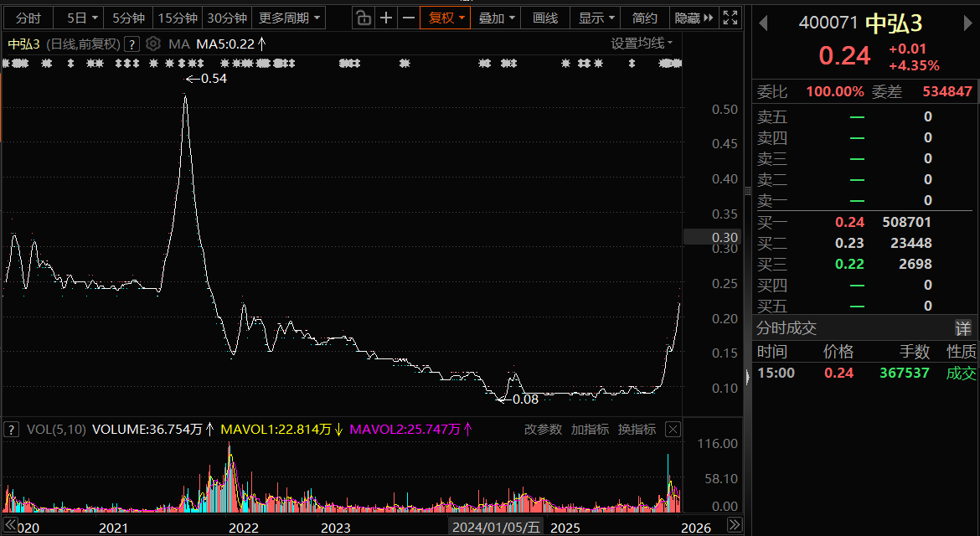
Task: Zoom in chart with plus icon
Action: coord(386,18)
